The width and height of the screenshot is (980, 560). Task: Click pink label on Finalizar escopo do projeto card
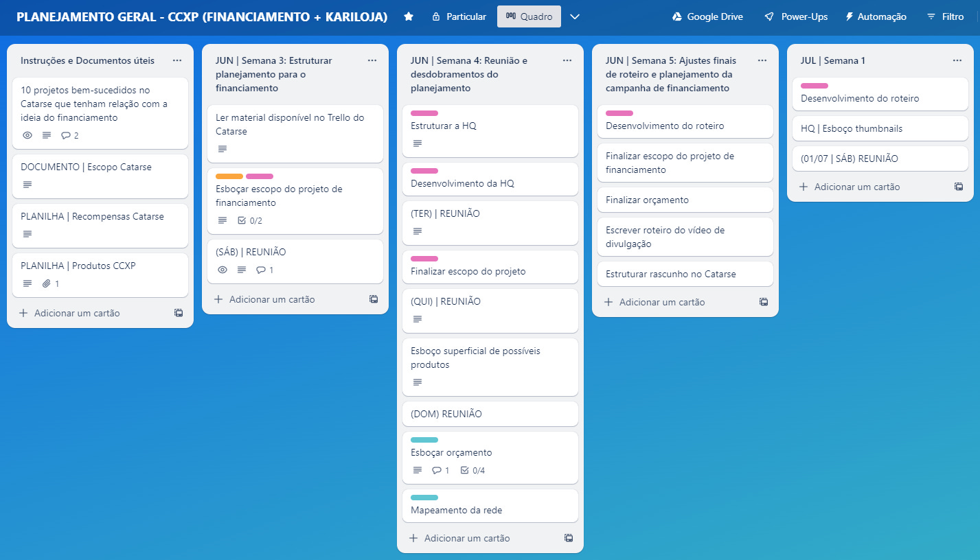424,259
